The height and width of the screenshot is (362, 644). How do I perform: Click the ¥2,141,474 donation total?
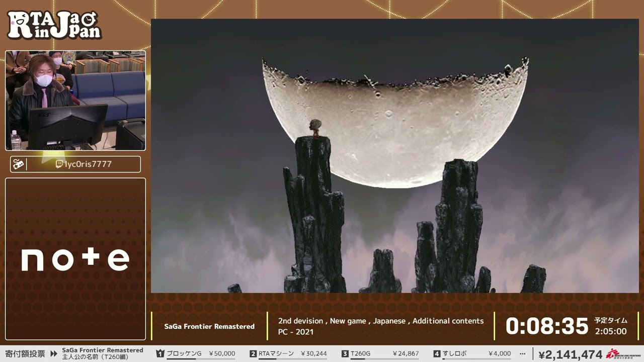(x=570, y=354)
